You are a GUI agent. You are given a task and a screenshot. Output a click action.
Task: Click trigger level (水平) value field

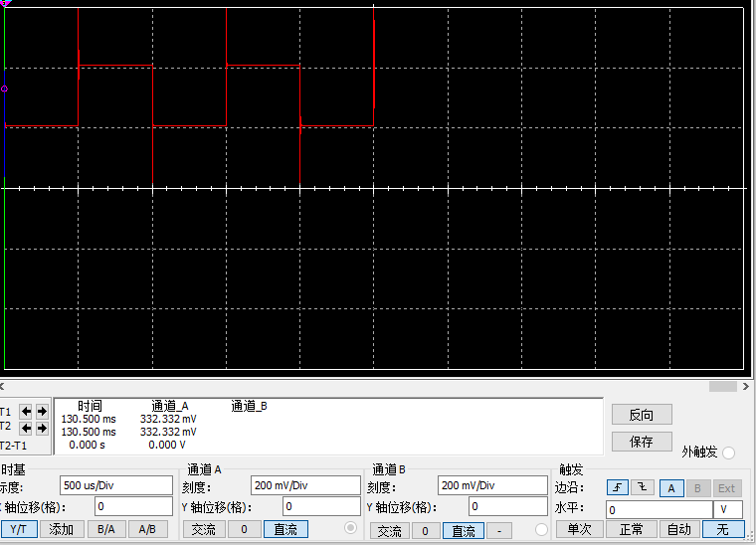[660, 510]
